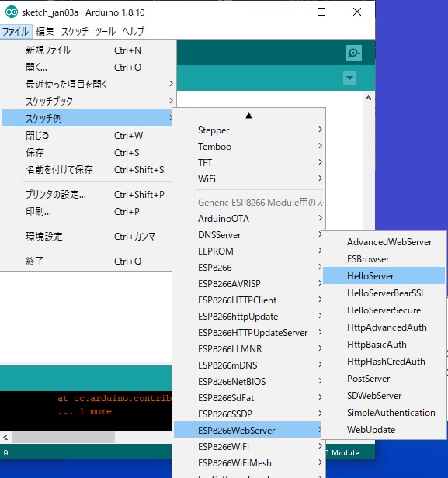Open the 編集 menu

coord(45,31)
